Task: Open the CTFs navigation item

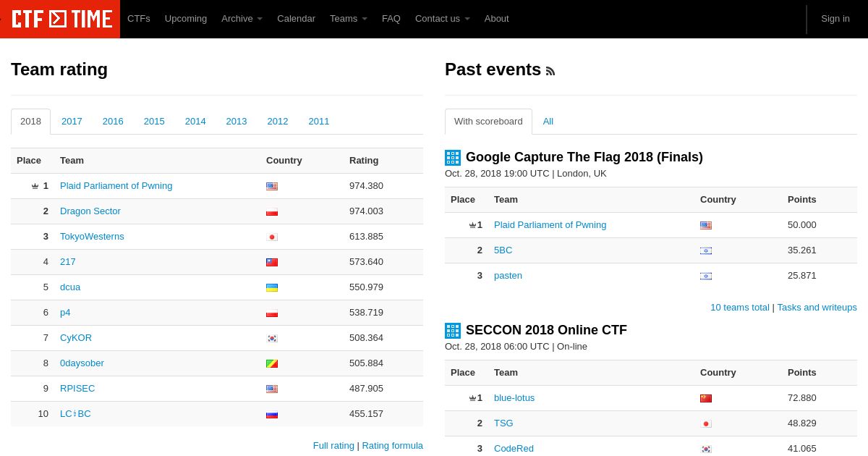Action: (139, 19)
